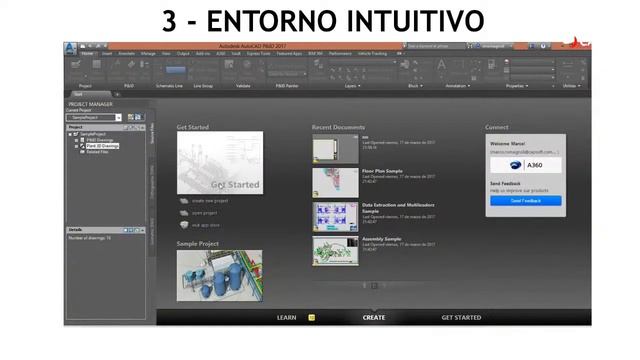Open the Vehicle Tracking ribbon tab
640x360 pixels.
(372, 53)
